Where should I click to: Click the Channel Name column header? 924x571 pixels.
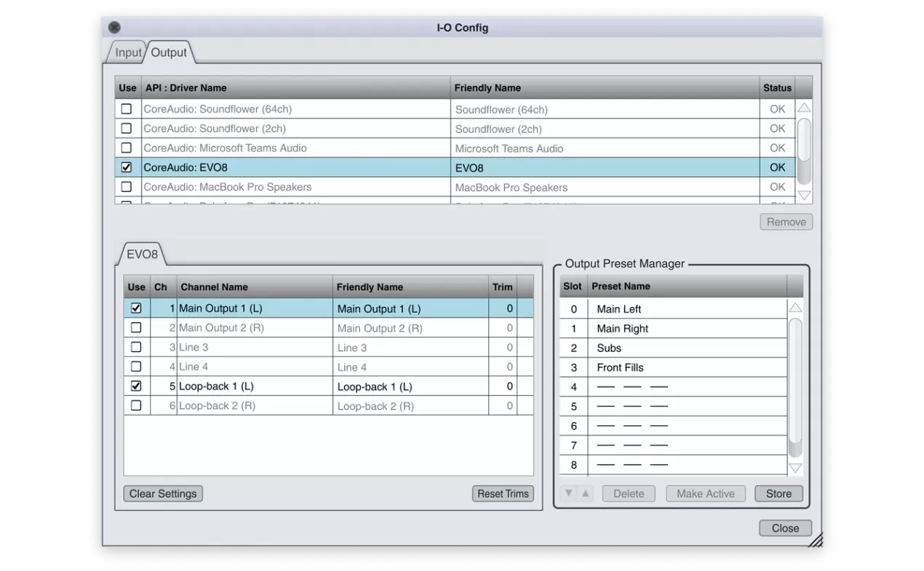255,287
